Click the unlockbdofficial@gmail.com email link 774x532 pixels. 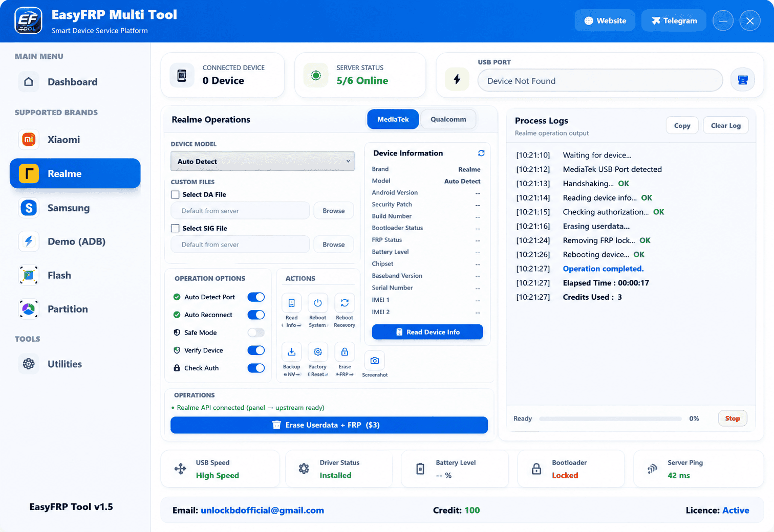[262, 510]
